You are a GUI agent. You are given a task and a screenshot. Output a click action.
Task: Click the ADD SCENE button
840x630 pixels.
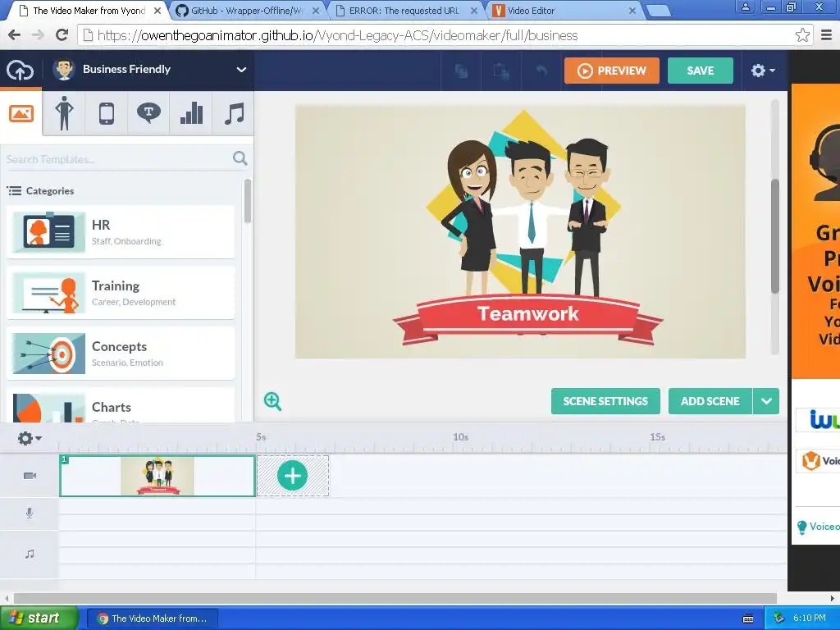point(710,401)
